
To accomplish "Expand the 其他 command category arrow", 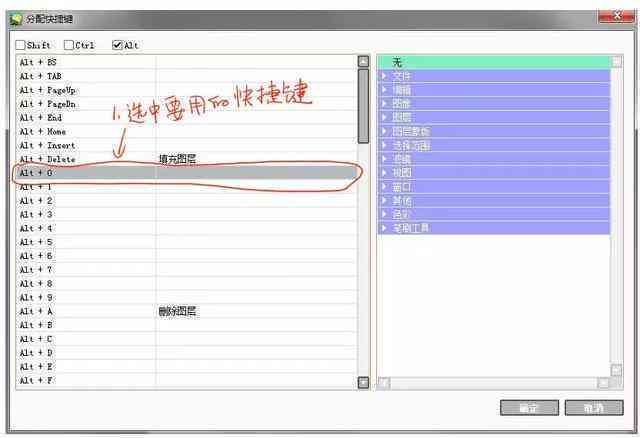I will (x=384, y=200).
